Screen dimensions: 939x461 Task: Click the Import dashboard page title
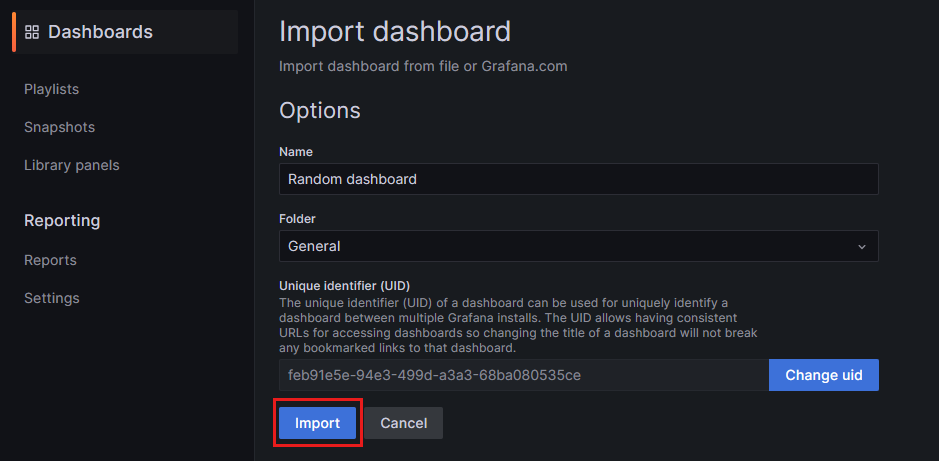pos(394,31)
